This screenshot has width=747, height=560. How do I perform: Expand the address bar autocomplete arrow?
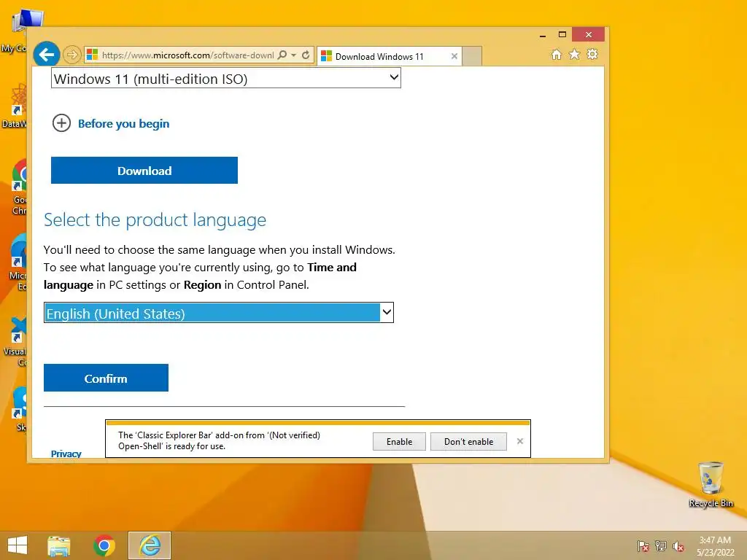(294, 55)
